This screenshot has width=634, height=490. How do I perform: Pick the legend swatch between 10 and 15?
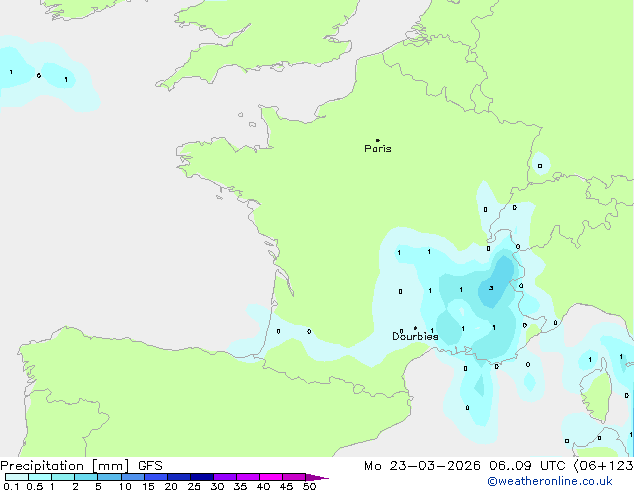point(133,477)
